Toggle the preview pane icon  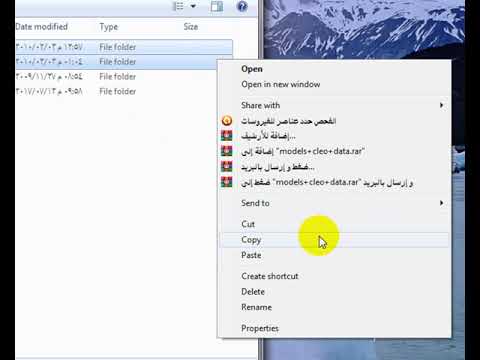(x=217, y=6)
